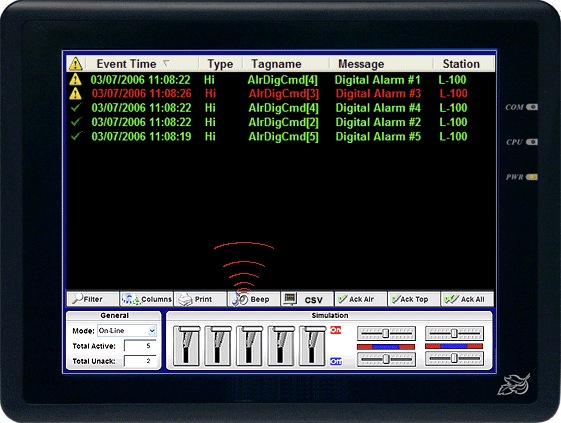Select message Digital Alarm #1
This screenshot has height=423, width=561.
377,80
